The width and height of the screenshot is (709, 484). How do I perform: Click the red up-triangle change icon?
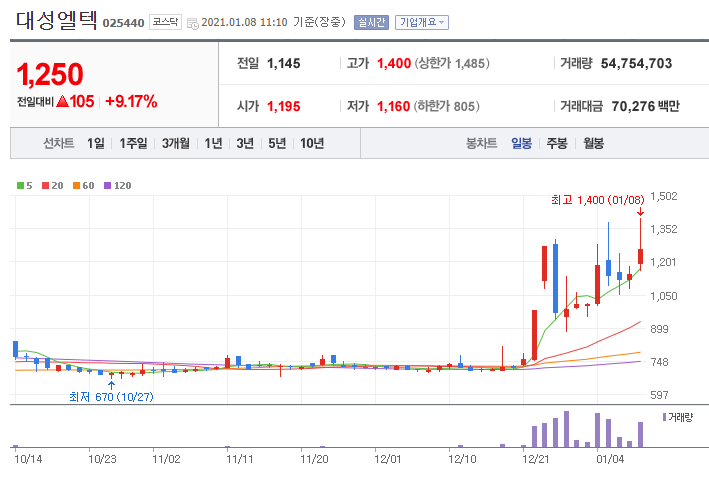coord(62,101)
